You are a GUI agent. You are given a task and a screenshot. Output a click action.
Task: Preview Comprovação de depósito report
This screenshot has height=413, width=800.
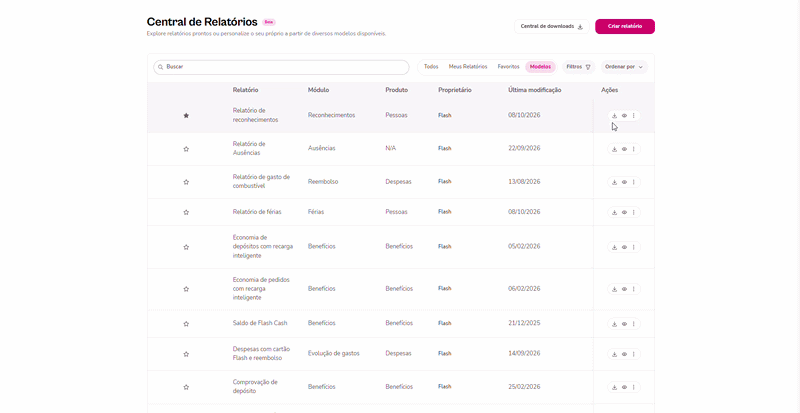(x=624, y=387)
